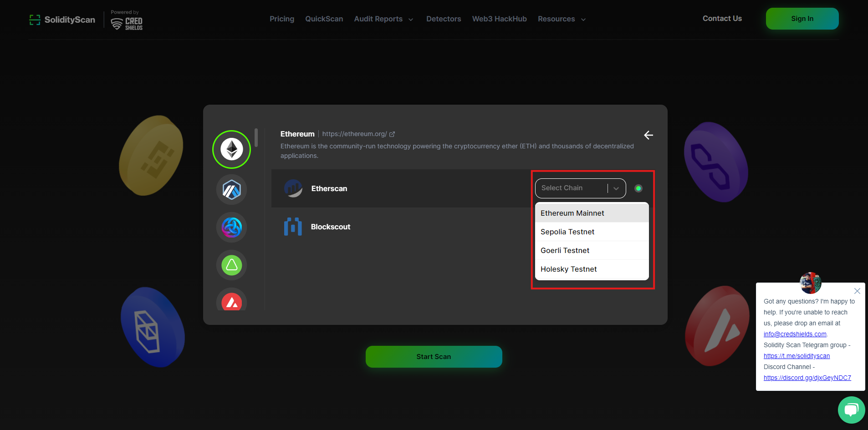The height and width of the screenshot is (430, 868).
Task: Select the Arbitrum chain icon in sidebar
Action: [231, 190]
